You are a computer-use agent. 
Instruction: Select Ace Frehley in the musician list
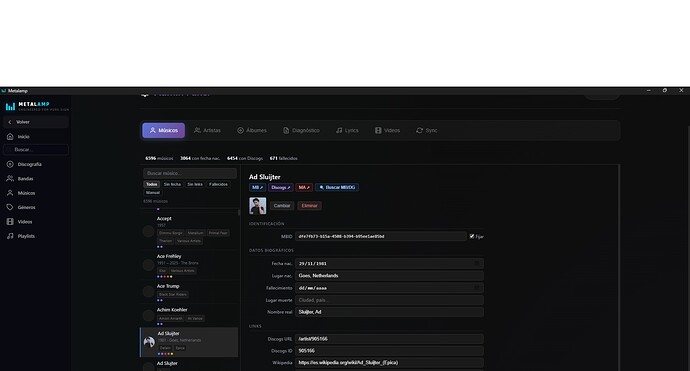tap(189, 265)
